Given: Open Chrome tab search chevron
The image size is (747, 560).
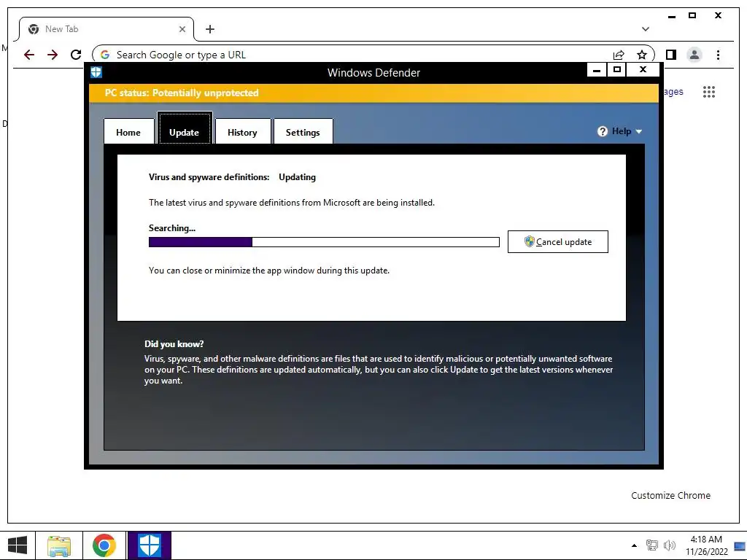Looking at the screenshot, I should pos(646,29).
